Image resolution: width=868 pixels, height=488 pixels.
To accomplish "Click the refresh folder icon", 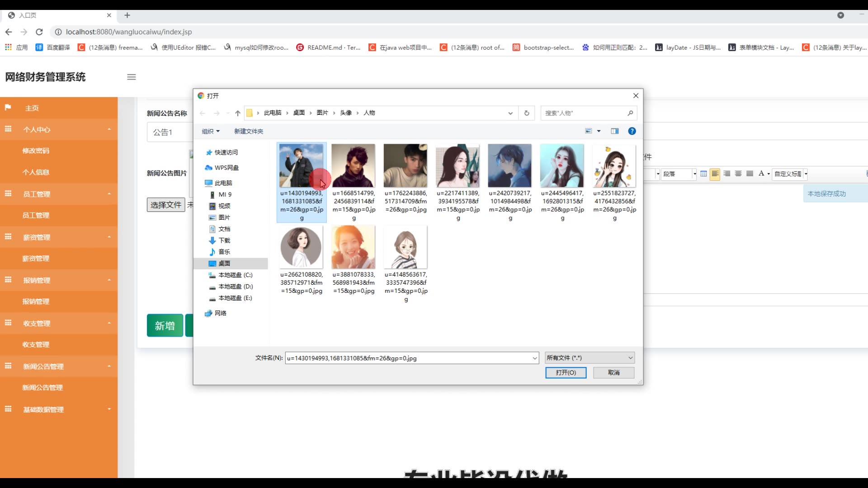I will pos(527,113).
